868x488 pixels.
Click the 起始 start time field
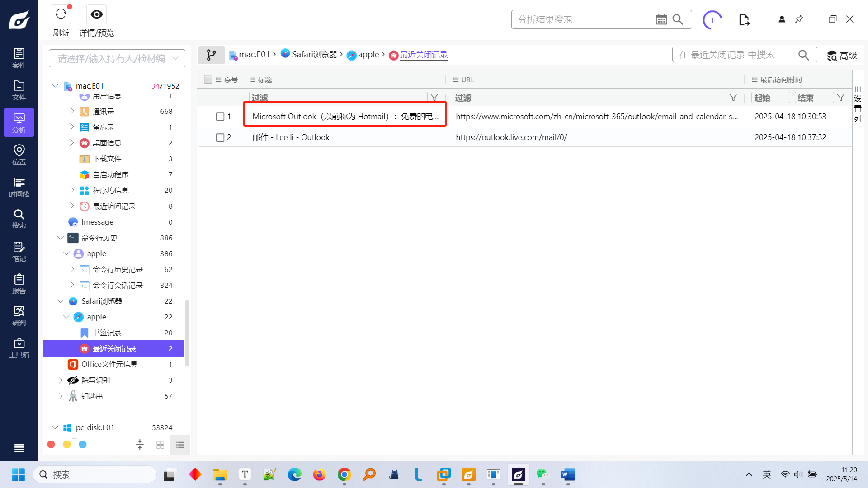771,97
